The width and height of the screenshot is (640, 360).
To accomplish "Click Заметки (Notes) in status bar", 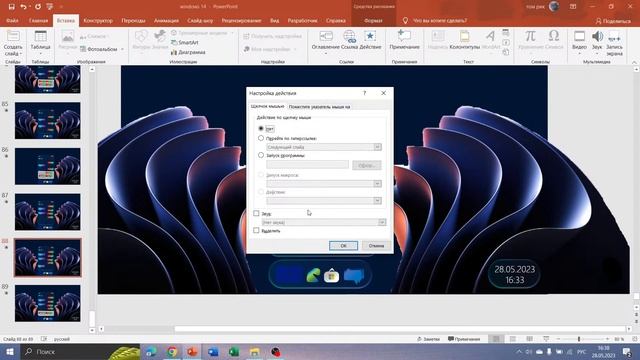I will [429, 339].
